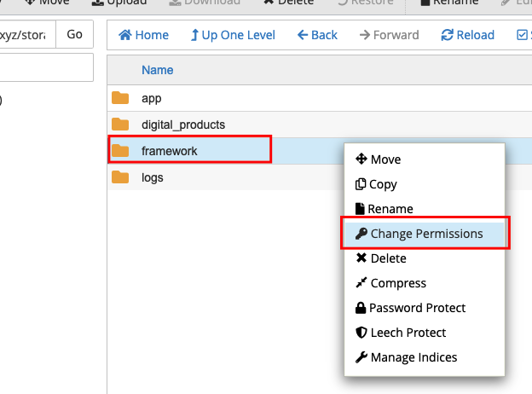
Task: Toggle the select-all checkbox right of Reload
Action: [x=523, y=35]
